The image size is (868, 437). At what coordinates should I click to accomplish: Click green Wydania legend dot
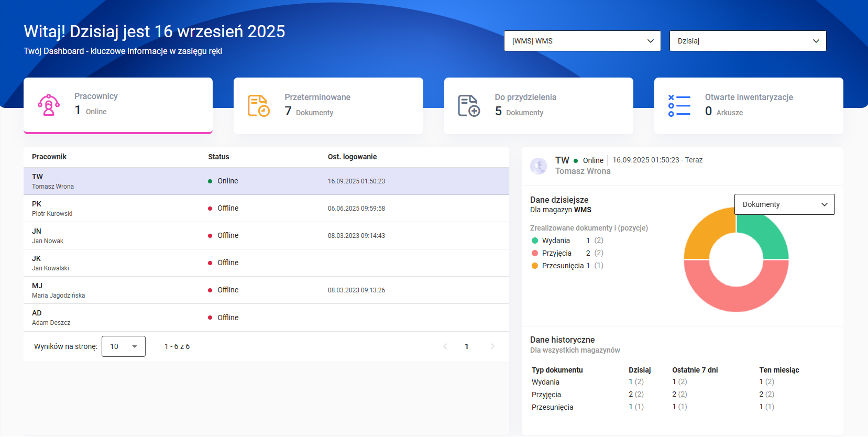(x=535, y=241)
